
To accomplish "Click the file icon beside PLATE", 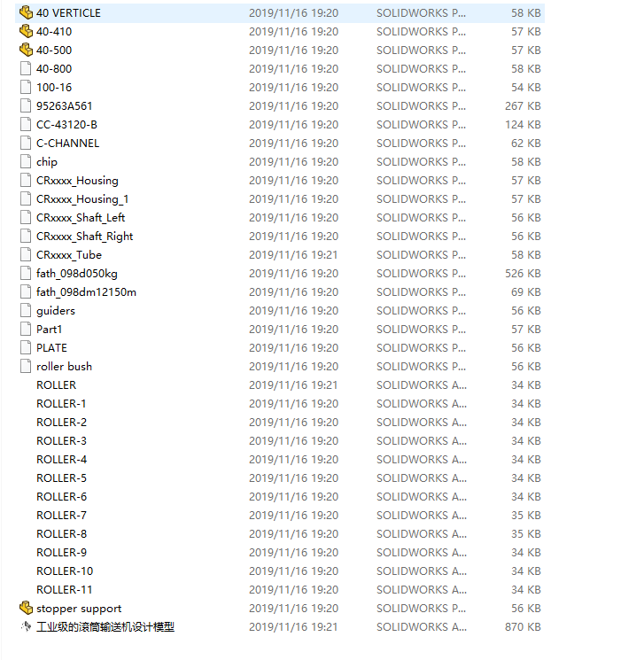I will click(26, 347).
